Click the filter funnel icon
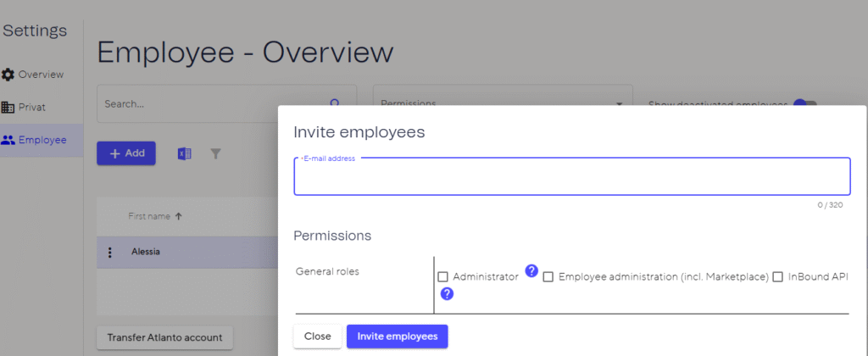Image resolution: width=868 pixels, height=356 pixels. 215,153
